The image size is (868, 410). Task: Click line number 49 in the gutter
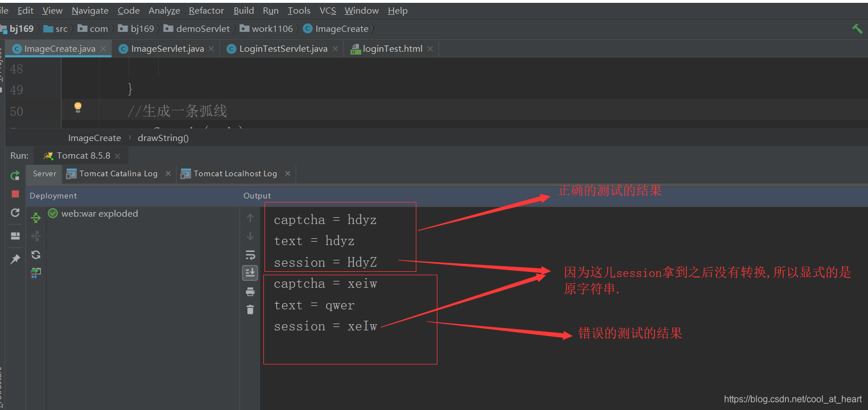[x=16, y=90]
